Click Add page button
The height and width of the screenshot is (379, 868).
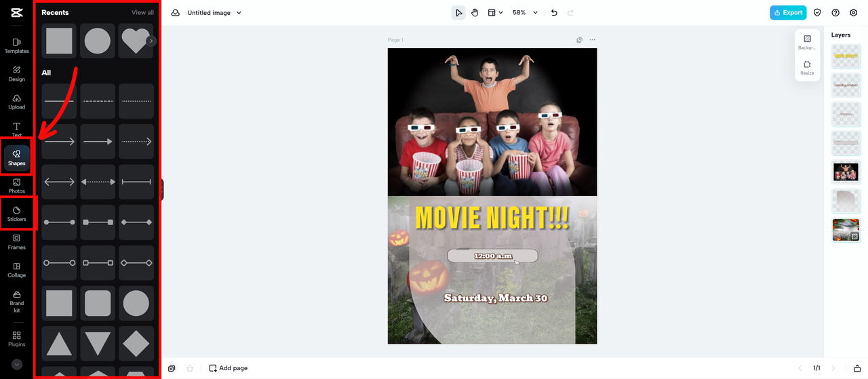click(x=228, y=368)
